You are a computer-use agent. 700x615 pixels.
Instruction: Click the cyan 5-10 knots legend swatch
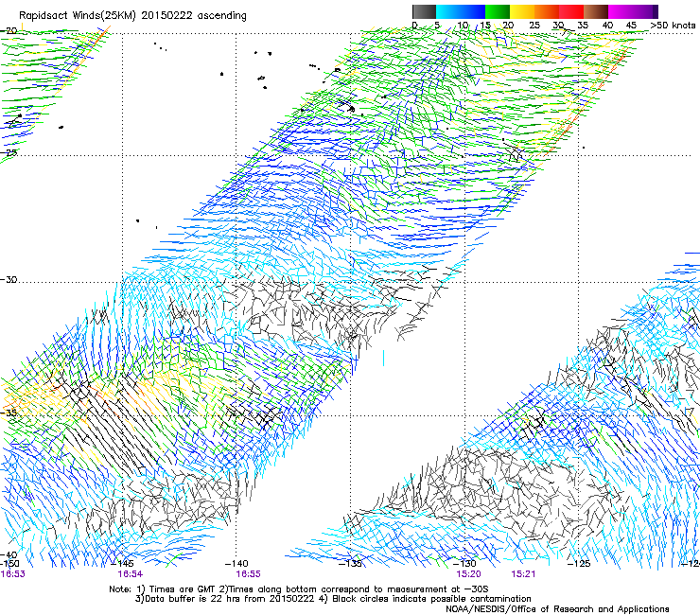[448, 11]
